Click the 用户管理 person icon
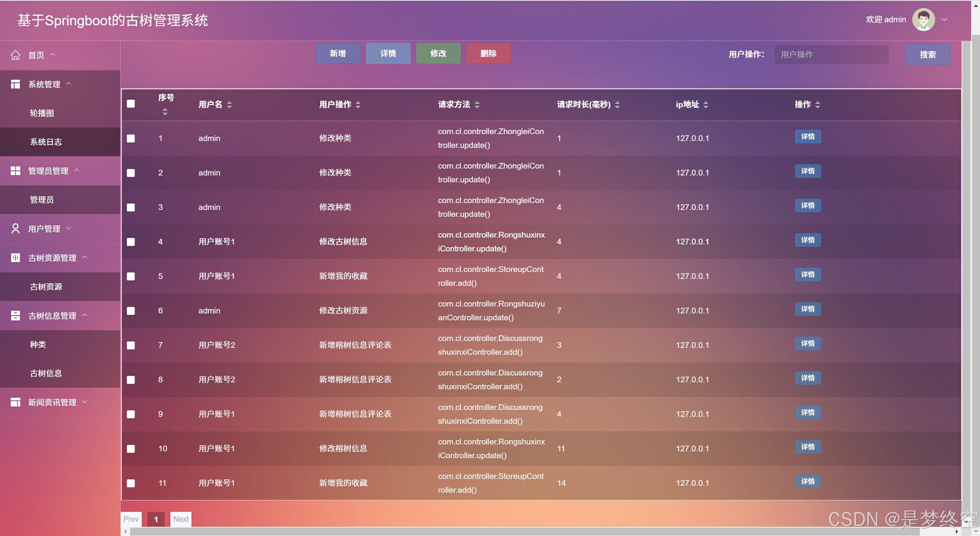Viewport: 980px width, 536px height. [15, 229]
